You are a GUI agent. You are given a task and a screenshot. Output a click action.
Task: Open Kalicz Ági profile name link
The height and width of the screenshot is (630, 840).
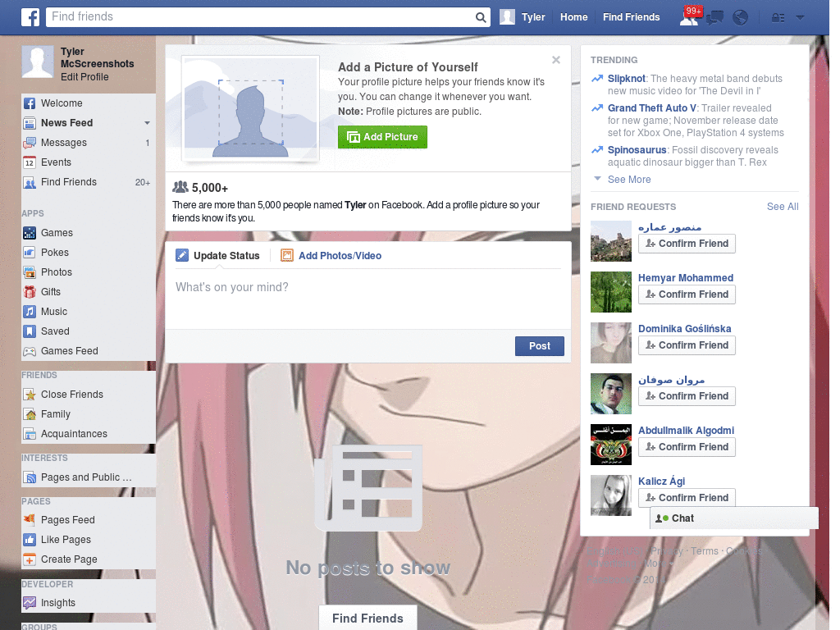point(662,482)
